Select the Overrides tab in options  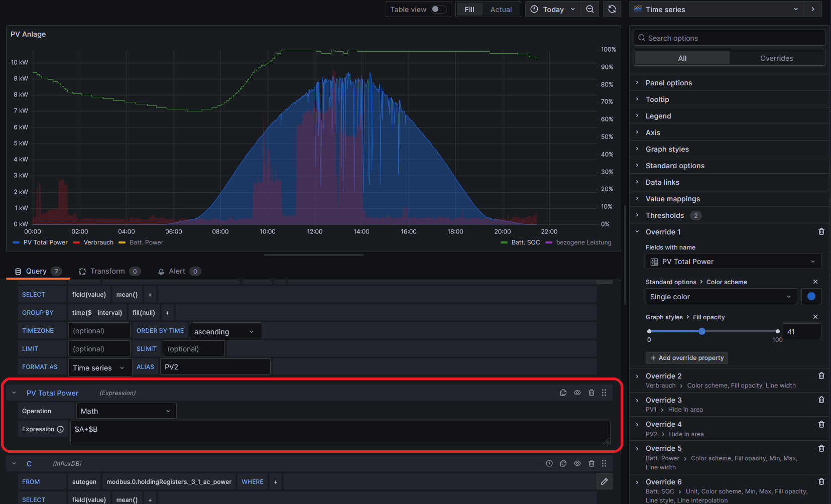(776, 58)
